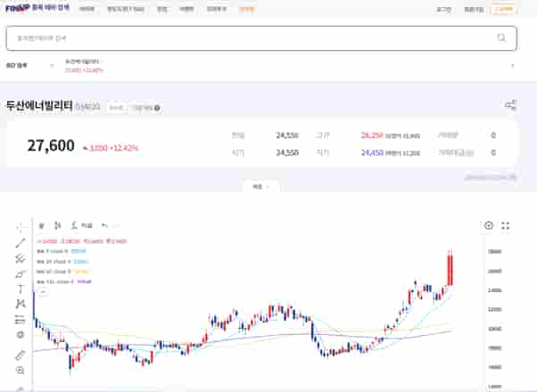Screen dimensions: 537x392
Task: Select the ruler measure tool
Action: click(x=21, y=355)
